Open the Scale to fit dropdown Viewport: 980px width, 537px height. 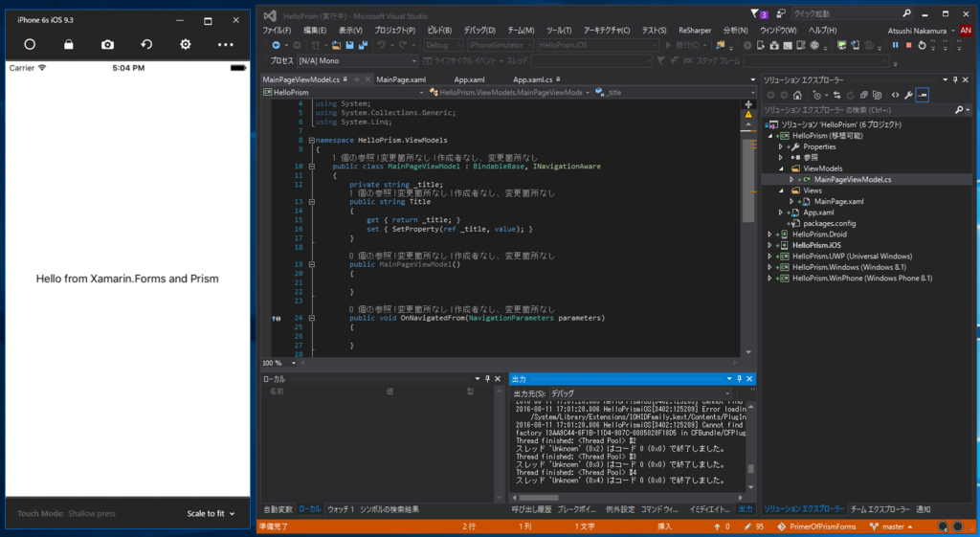(211, 513)
